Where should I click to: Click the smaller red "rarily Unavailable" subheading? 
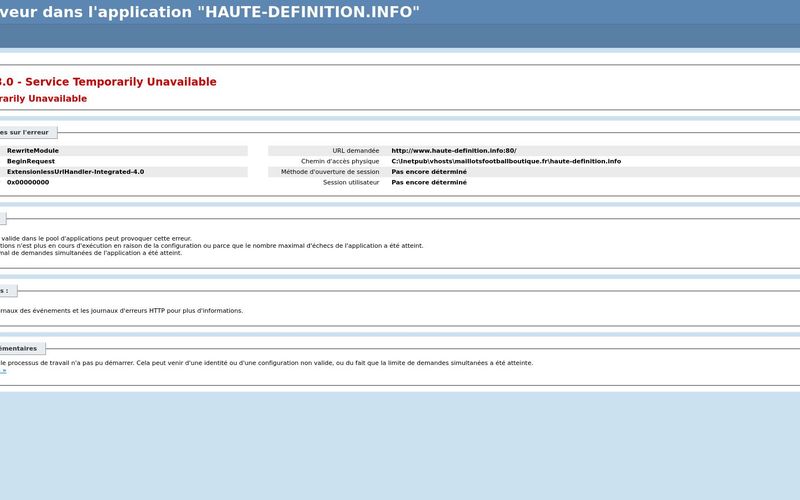[x=43, y=98]
